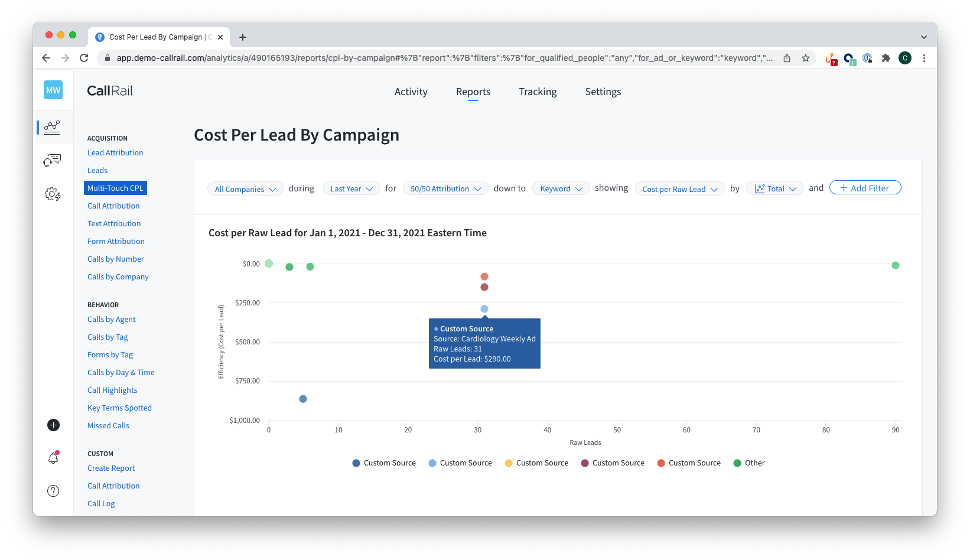
Task: Click the Create Report link
Action: coord(111,468)
